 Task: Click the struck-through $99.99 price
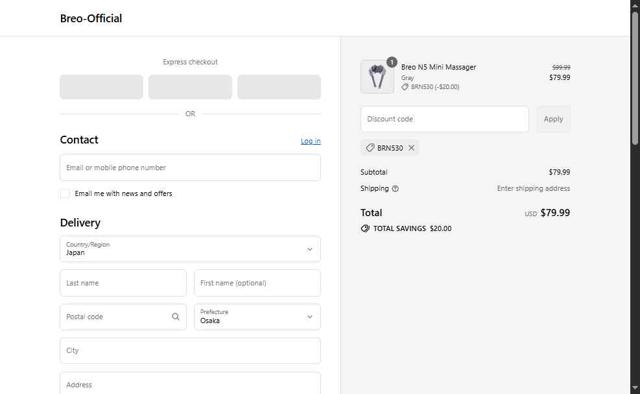(561, 67)
